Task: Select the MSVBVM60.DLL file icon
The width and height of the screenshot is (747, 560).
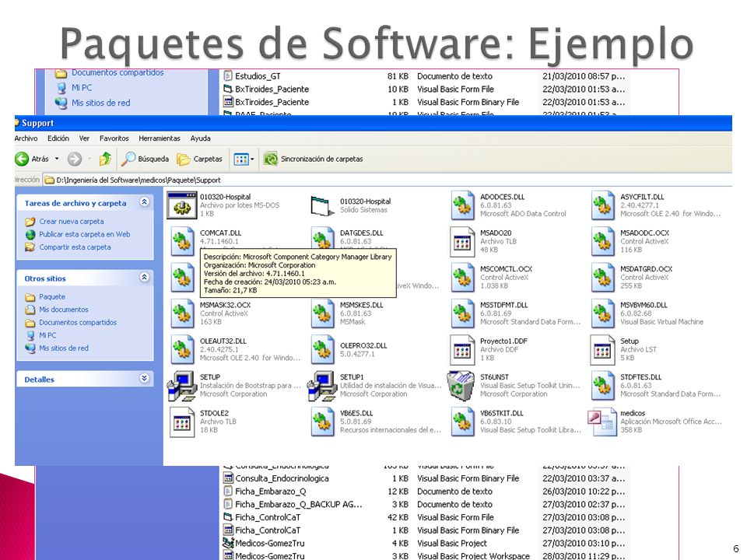Action: coord(602,313)
